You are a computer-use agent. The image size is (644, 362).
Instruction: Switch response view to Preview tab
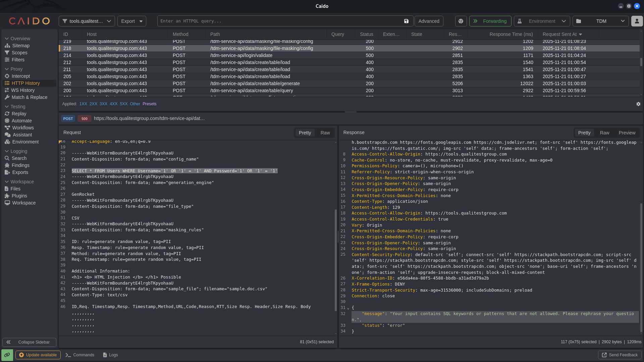click(x=627, y=133)
